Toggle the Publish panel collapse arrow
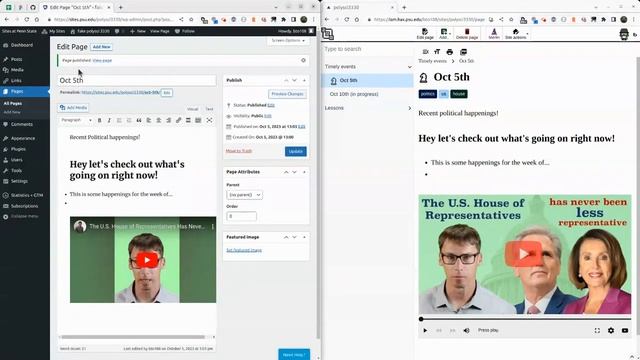Viewport: 640px width, 360px height. click(304, 80)
